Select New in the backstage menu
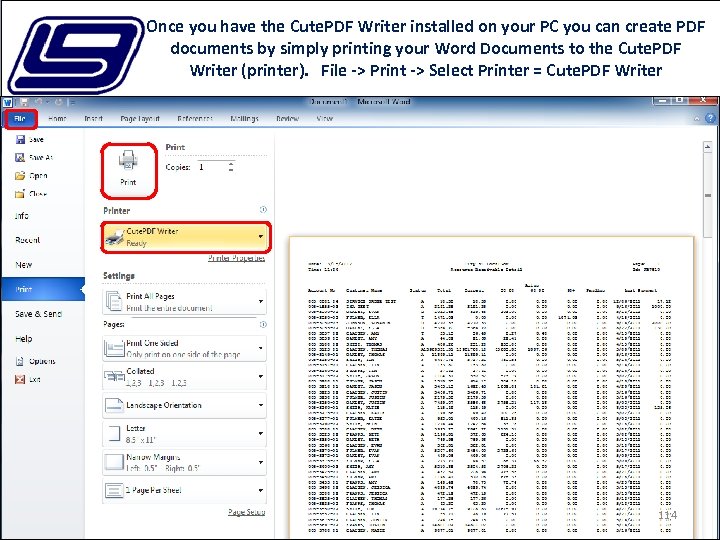720x540 pixels. click(23, 264)
